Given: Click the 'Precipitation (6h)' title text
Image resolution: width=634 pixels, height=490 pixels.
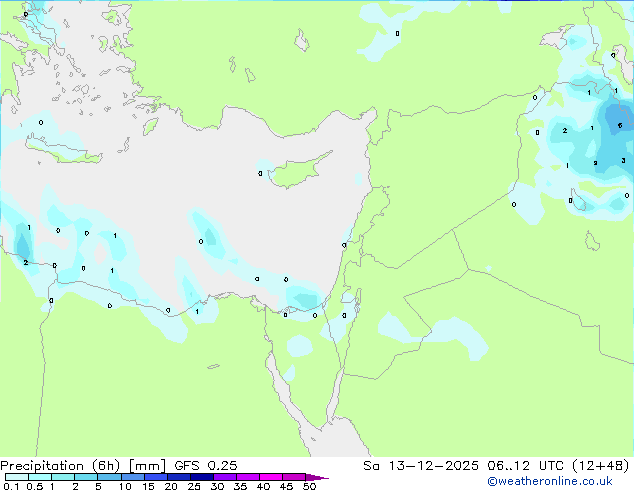Looking at the screenshot, I should [60, 466].
